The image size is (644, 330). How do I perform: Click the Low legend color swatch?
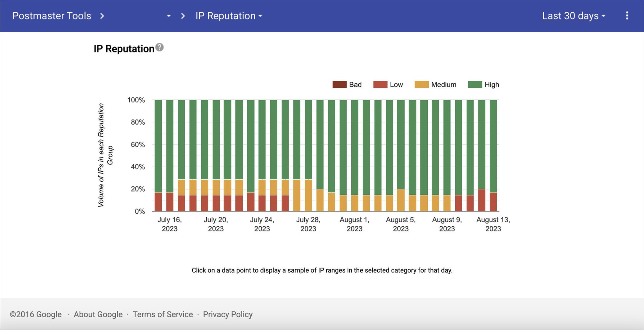pos(380,85)
